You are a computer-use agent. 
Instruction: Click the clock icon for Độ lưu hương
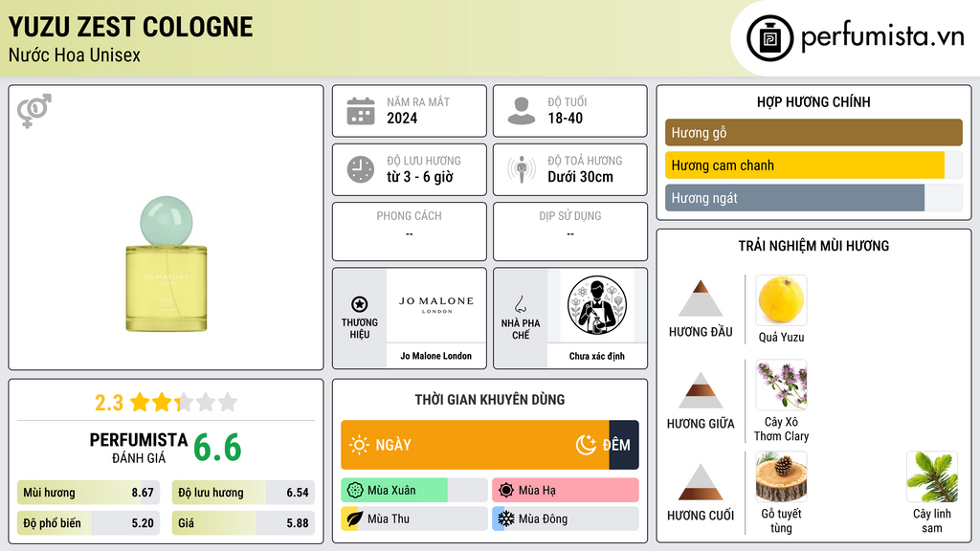tap(361, 169)
